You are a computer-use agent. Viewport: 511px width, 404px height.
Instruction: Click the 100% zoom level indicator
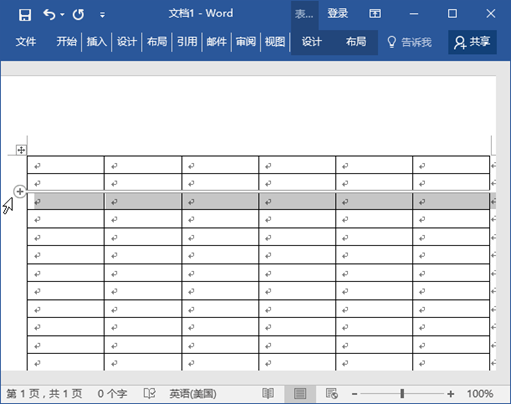pyautogui.click(x=480, y=394)
